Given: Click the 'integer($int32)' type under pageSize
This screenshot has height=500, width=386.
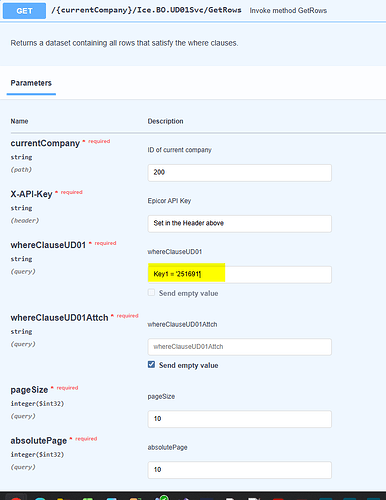Looking at the screenshot, I should click(37, 404).
